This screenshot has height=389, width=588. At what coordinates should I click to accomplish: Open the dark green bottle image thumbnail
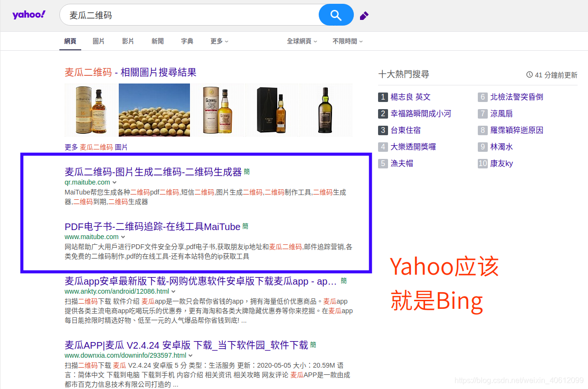point(326,110)
